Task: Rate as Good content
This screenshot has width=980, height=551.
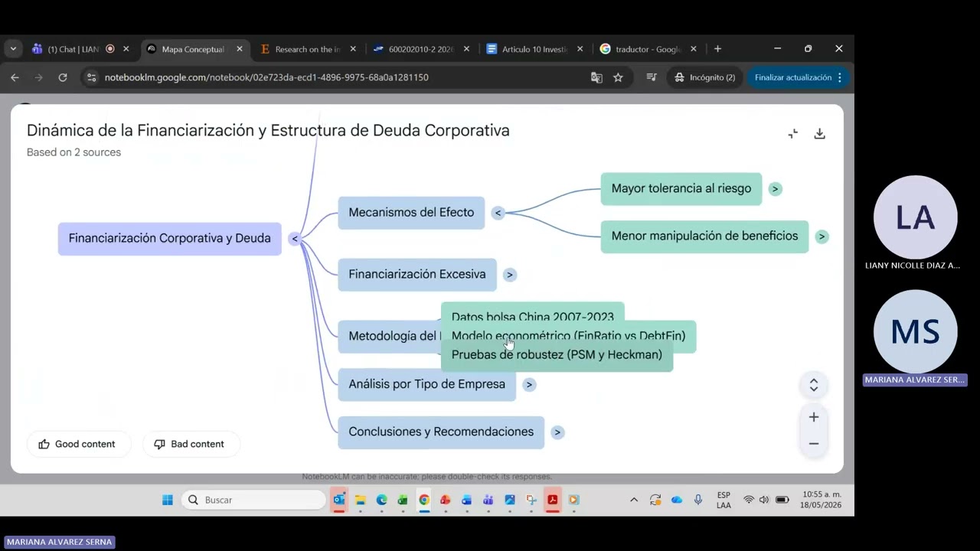Action: (x=78, y=444)
